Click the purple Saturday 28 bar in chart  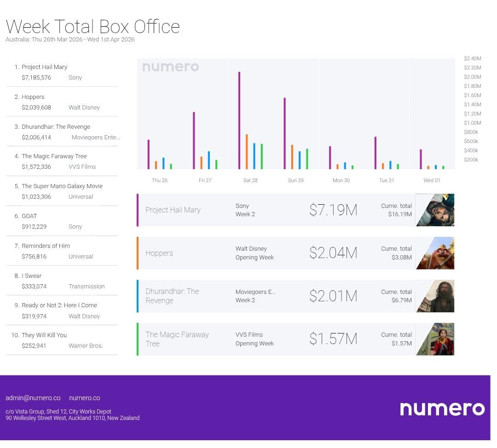239,121
